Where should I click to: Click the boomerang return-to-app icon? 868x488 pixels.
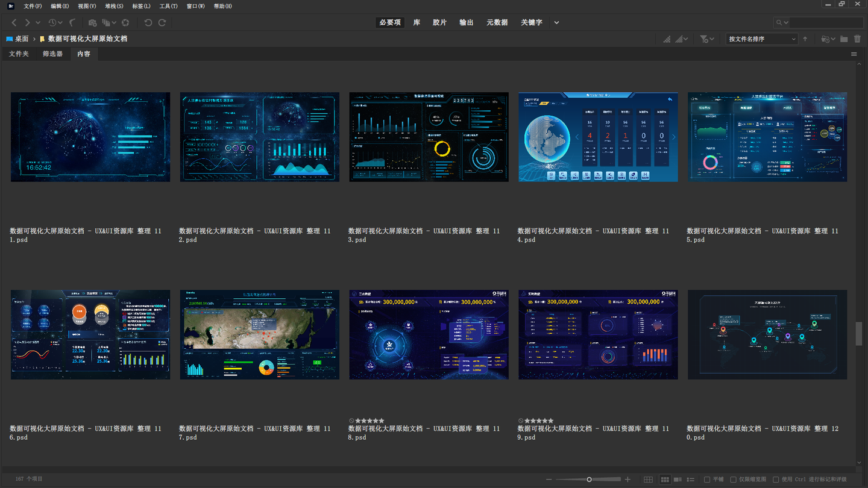(72, 23)
